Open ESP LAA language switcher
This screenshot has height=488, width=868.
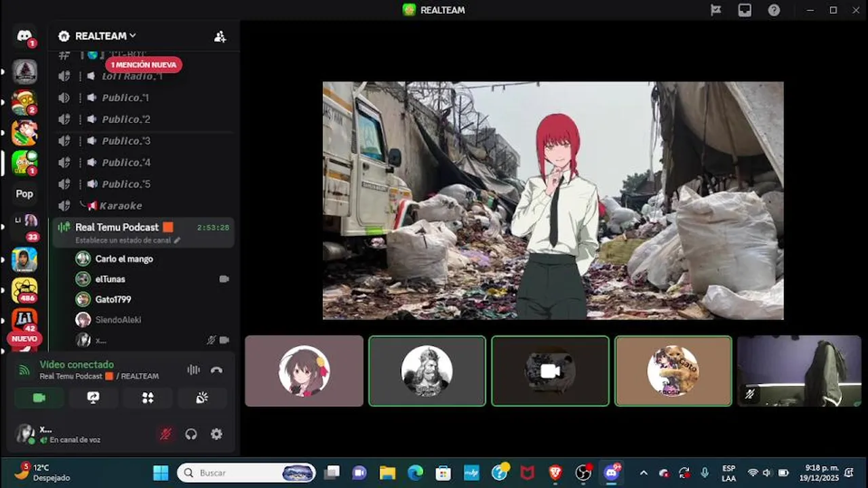[728, 473]
